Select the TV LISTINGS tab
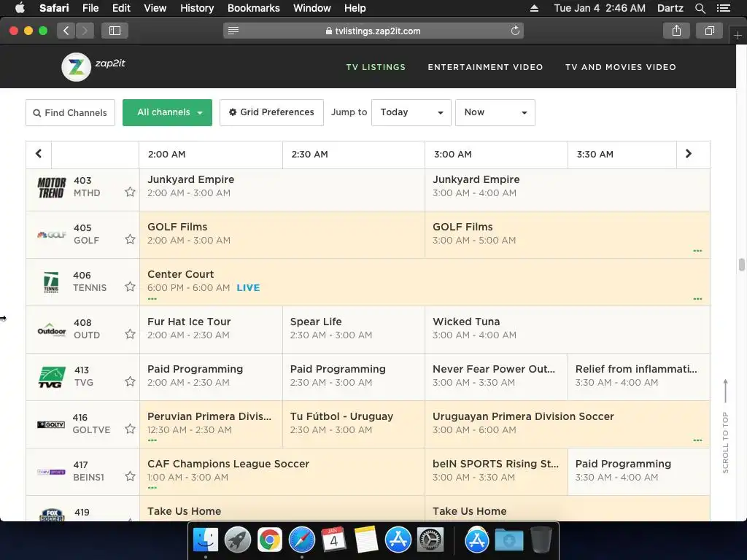This screenshot has height=560, width=747. [376, 67]
